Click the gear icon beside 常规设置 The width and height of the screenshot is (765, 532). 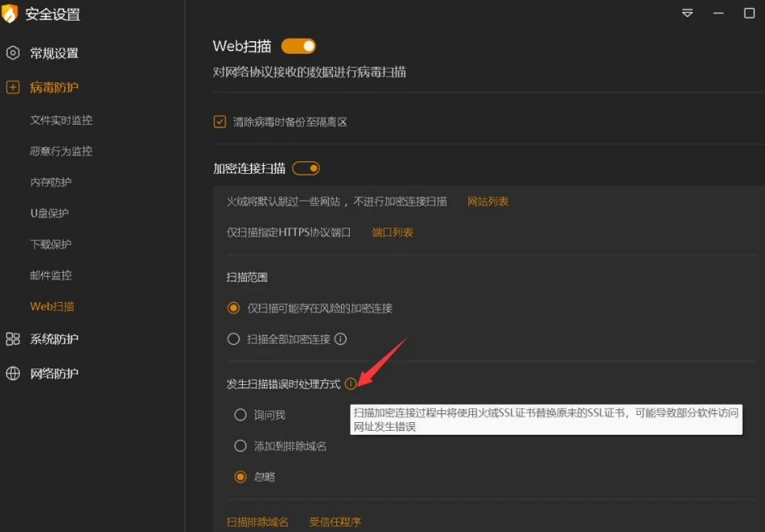13,53
